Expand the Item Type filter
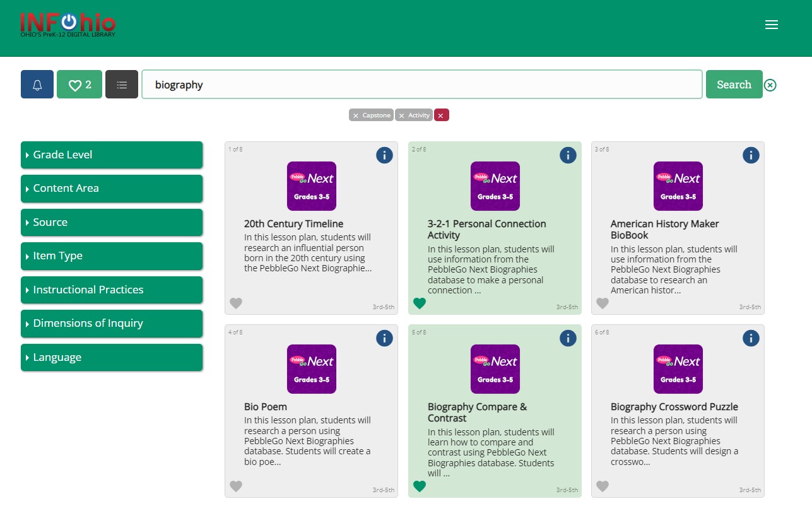This screenshot has width=812, height=506. tap(112, 256)
